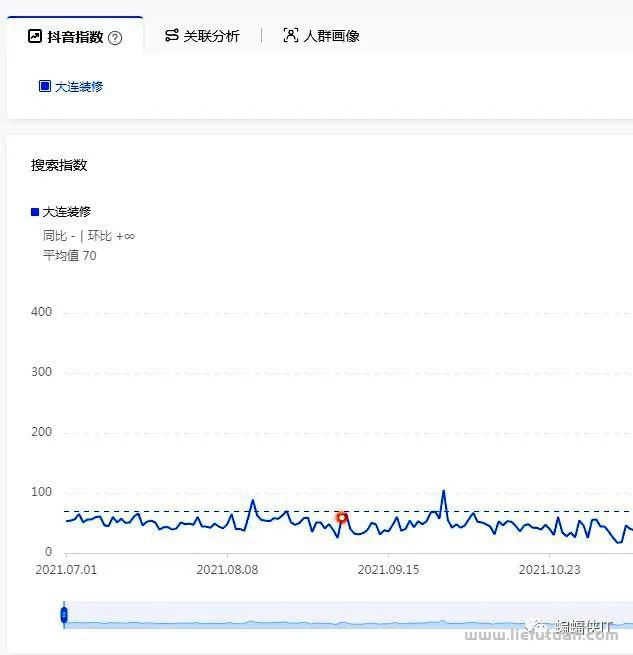Open the help question mark beside 抖音指数
This screenshot has width=633, height=655.
(115, 38)
